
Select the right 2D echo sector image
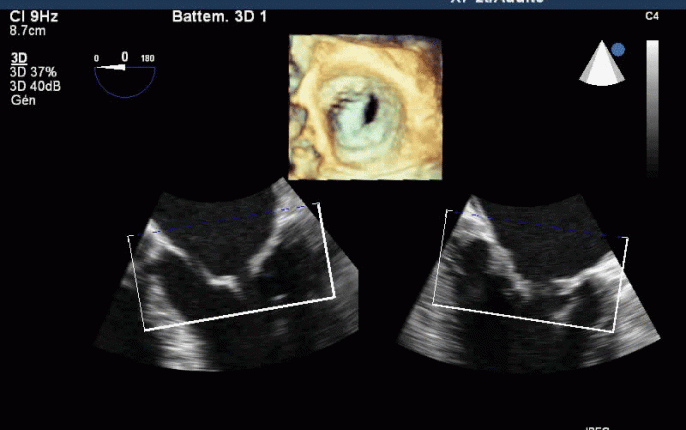click(528, 283)
